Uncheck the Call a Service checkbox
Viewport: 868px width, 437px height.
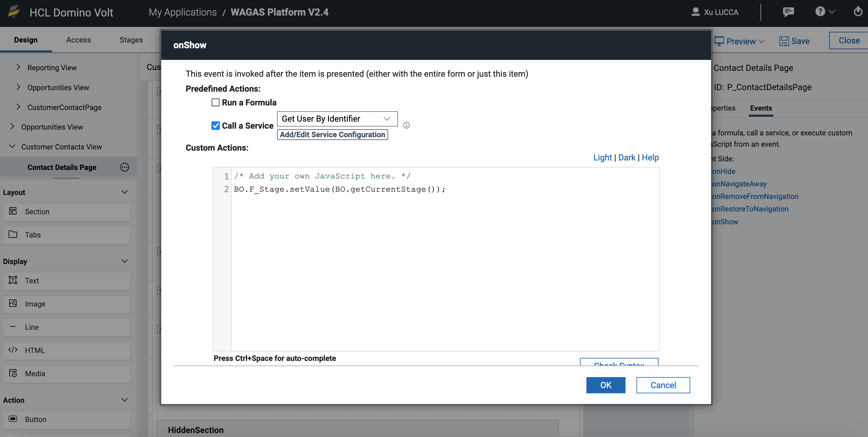point(216,126)
